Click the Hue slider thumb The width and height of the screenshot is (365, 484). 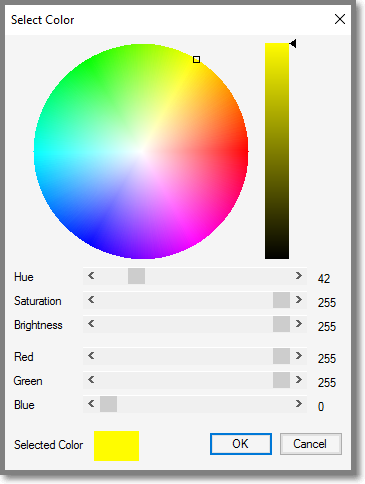click(136, 276)
